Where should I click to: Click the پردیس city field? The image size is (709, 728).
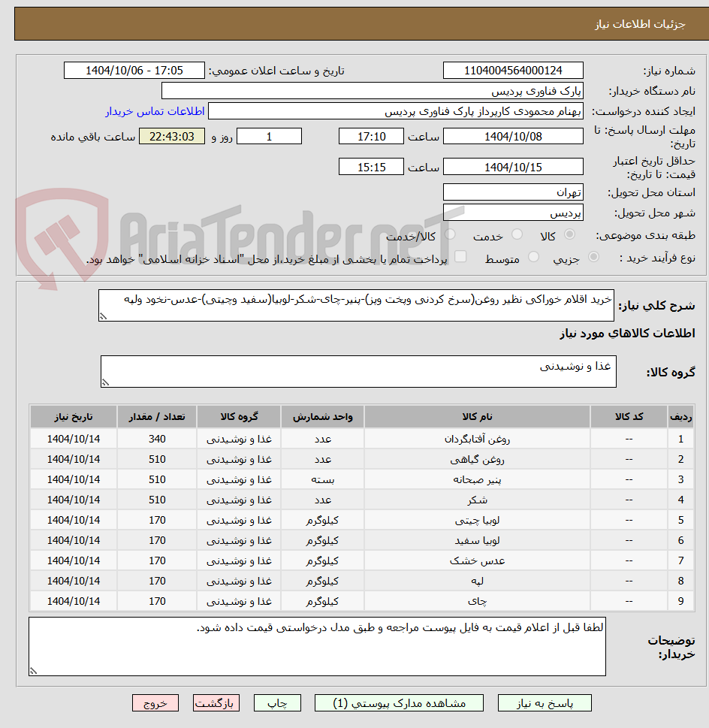[513, 212]
